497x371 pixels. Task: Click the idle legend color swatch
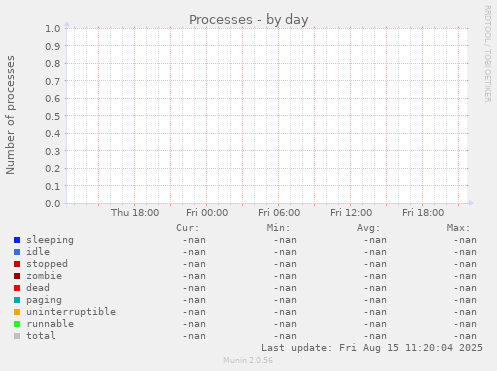17,252
